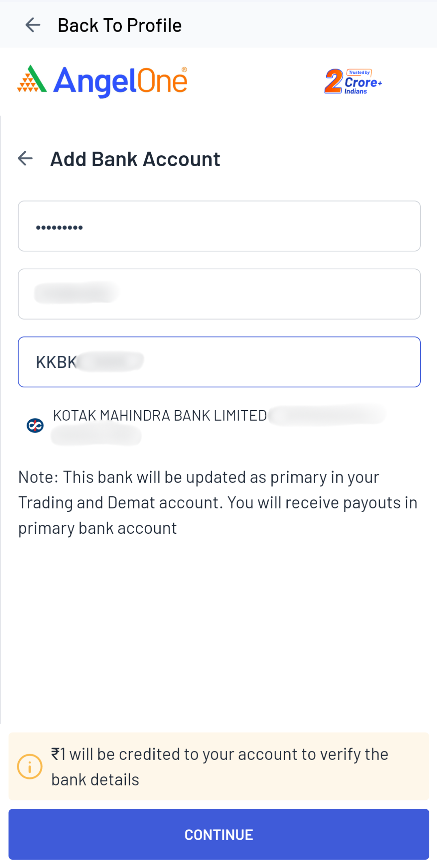The height and width of the screenshot is (868, 437).
Task: Click the blurred text right of bank name
Action: coord(327,415)
